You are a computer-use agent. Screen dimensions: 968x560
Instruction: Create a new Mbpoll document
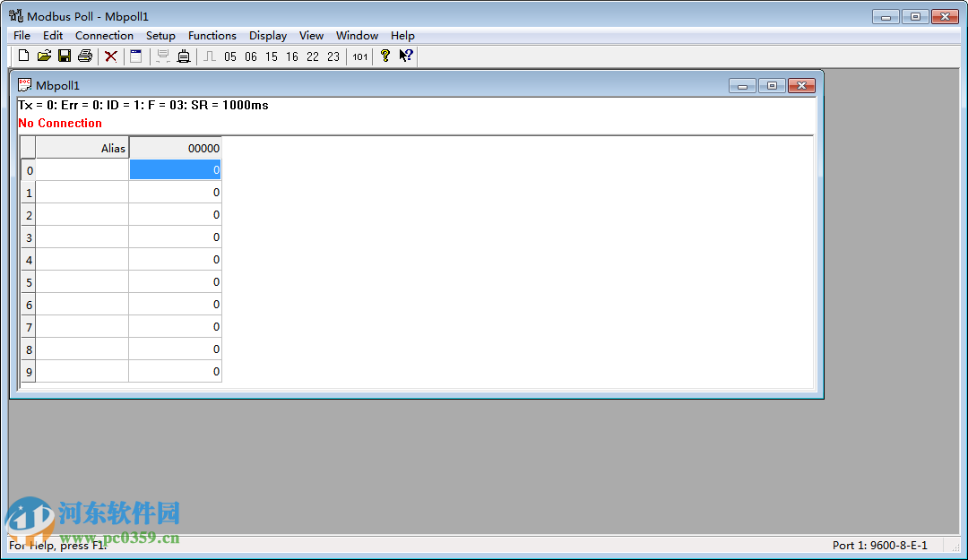23,56
